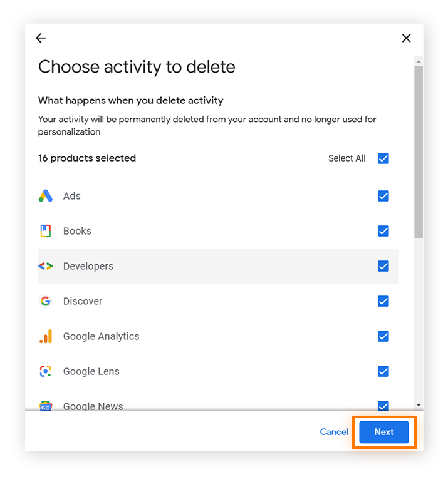
Task: Untick the Discover checkbox
Action: click(383, 301)
